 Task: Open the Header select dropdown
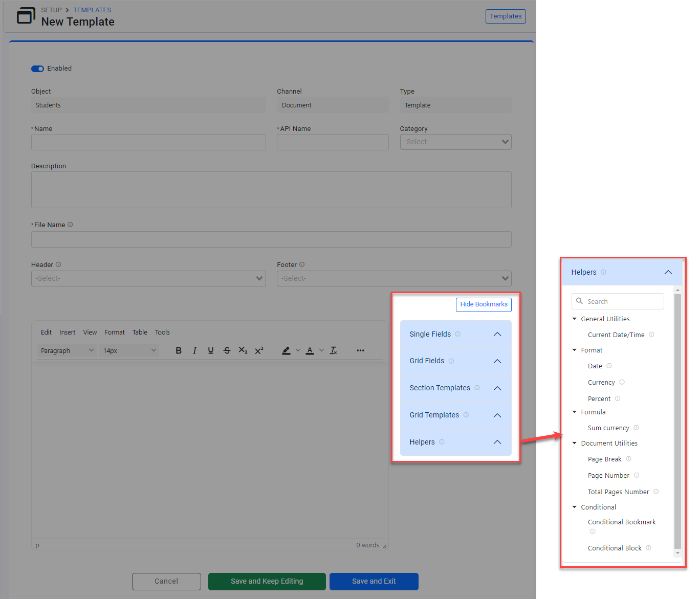point(148,278)
